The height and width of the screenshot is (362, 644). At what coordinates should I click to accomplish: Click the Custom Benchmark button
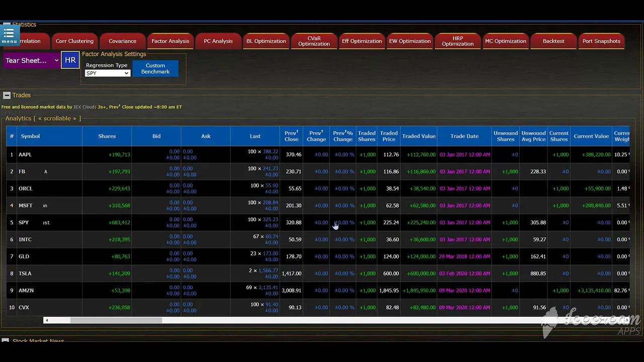(155, 68)
